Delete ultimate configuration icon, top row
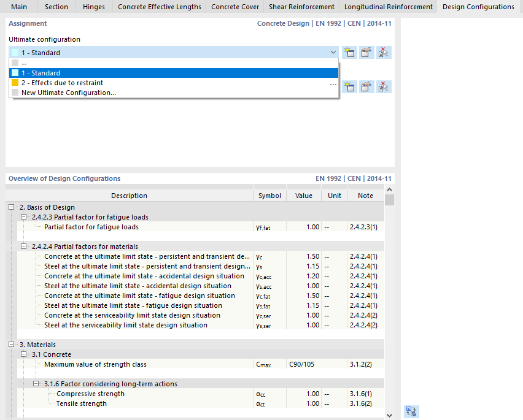This screenshot has width=523, height=420. point(384,53)
